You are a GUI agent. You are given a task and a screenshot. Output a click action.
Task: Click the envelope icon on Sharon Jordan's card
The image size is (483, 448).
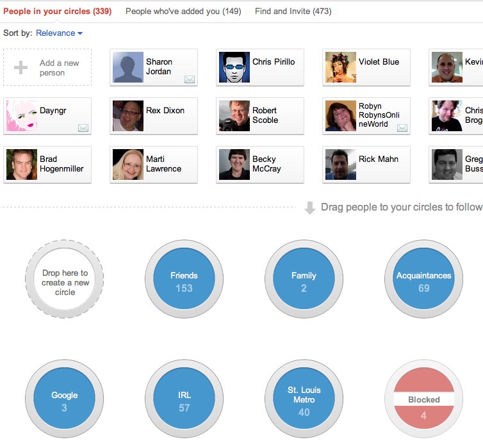190,79
